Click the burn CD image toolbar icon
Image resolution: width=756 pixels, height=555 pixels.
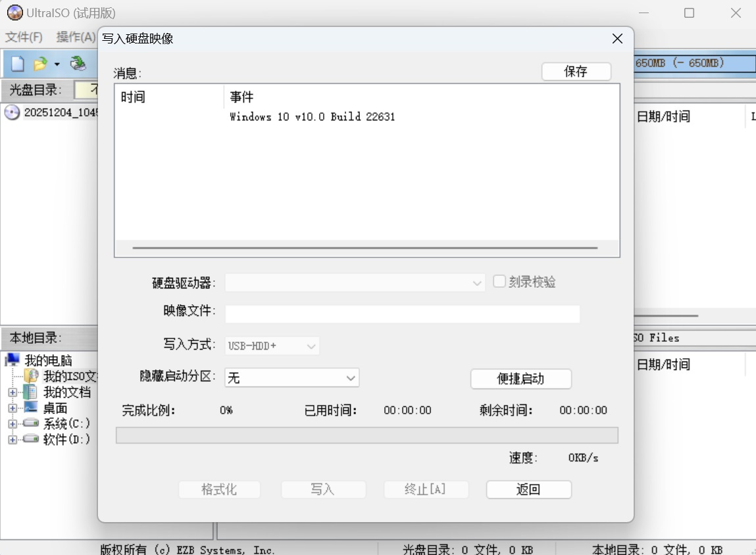point(78,63)
